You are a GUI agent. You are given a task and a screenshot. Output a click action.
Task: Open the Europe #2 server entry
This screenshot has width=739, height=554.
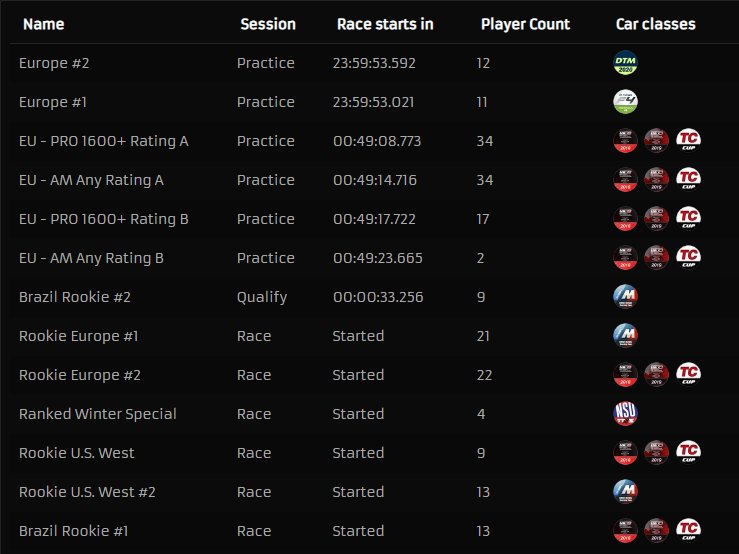(54, 63)
